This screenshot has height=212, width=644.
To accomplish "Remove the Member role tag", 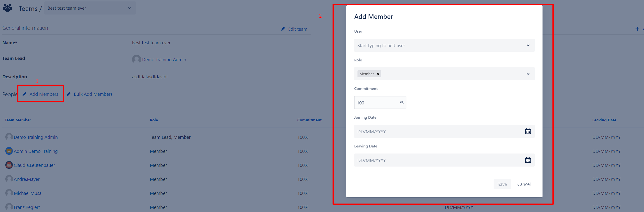I will [x=378, y=74].
